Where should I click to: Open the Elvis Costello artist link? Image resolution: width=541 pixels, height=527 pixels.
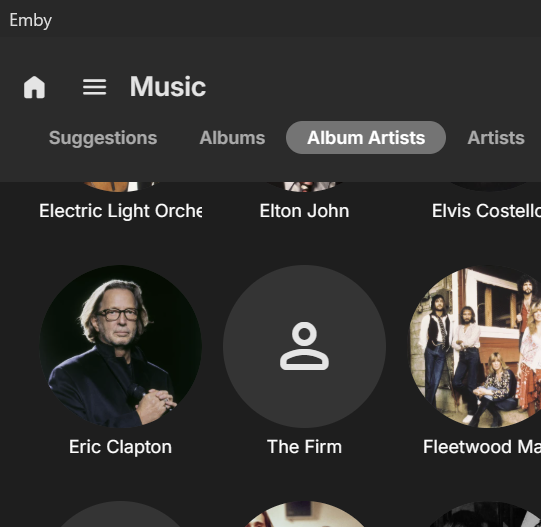tap(486, 211)
